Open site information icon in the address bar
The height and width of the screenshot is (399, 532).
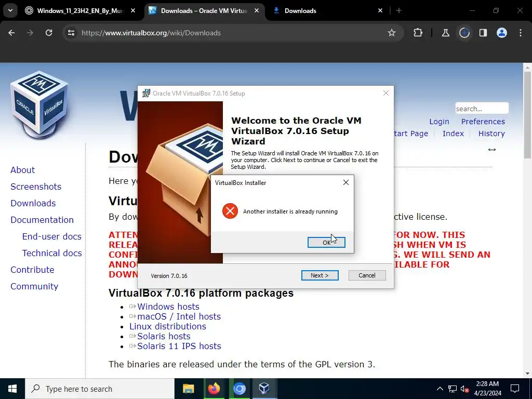[x=71, y=33]
